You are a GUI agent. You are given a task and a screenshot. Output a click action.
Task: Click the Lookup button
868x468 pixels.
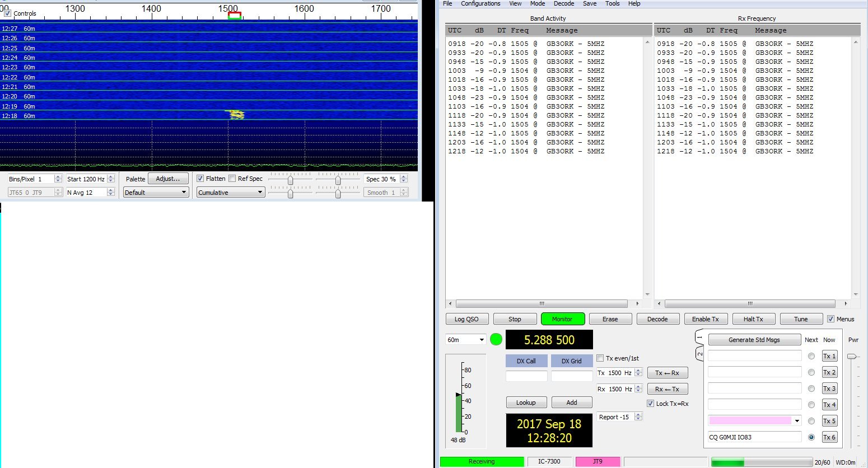tap(526, 403)
